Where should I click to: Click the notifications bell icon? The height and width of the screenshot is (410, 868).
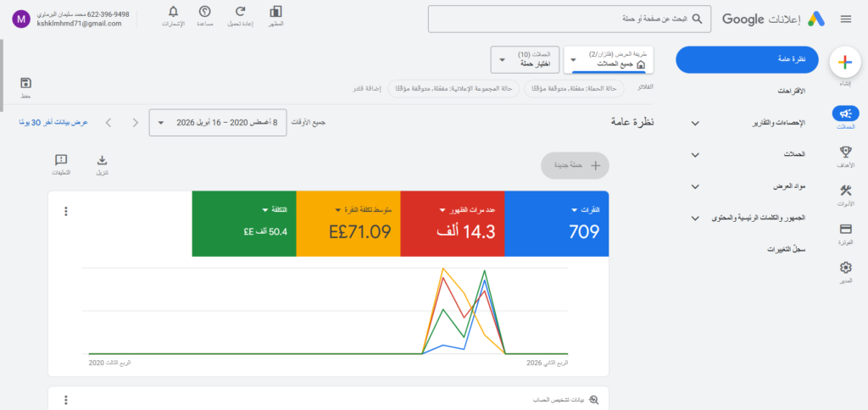coord(173,12)
